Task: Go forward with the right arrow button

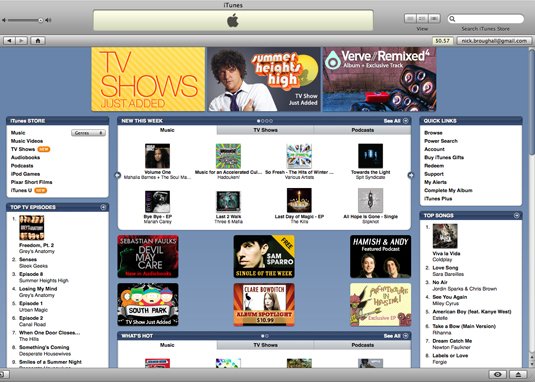Action: pos(21,41)
